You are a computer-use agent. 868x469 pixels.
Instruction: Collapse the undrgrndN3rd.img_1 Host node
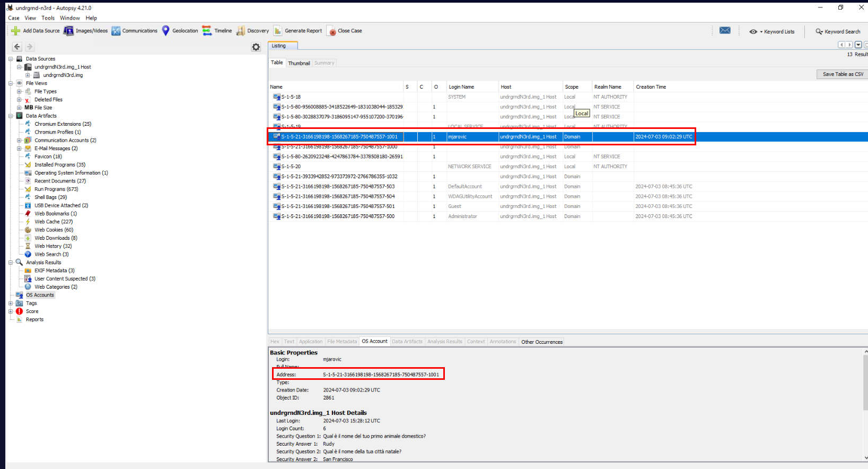coord(19,67)
